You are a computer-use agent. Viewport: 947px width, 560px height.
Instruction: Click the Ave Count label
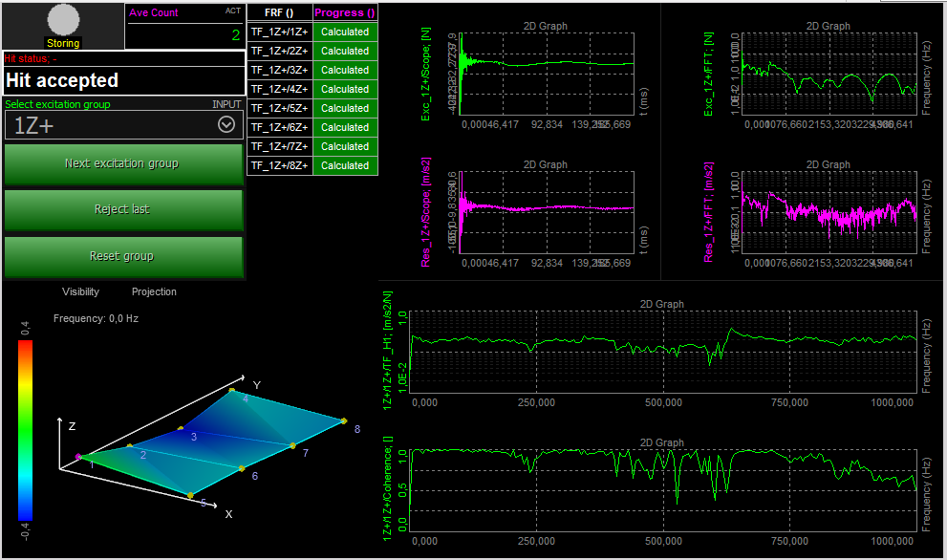click(x=154, y=12)
